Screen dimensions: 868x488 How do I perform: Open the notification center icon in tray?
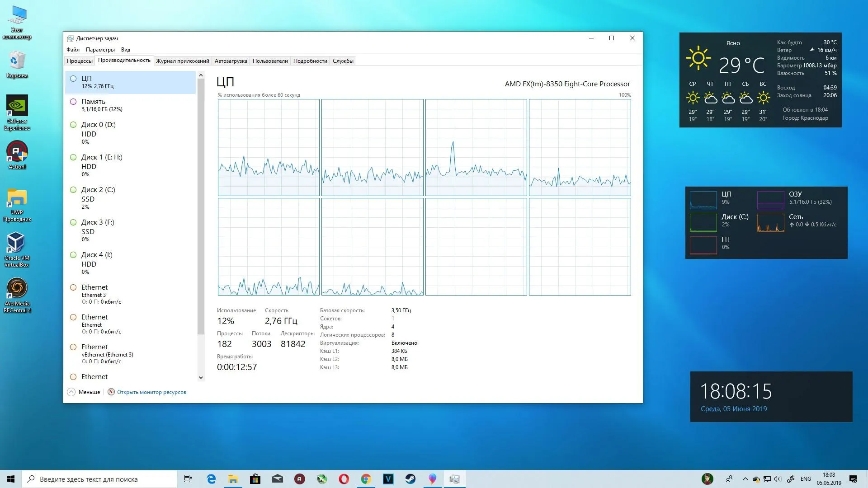853,479
